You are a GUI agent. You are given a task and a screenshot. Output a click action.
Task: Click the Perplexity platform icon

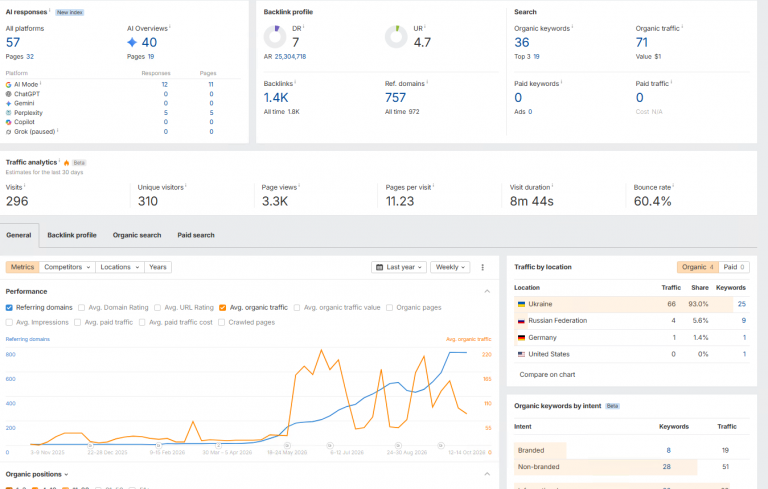click(x=8, y=113)
